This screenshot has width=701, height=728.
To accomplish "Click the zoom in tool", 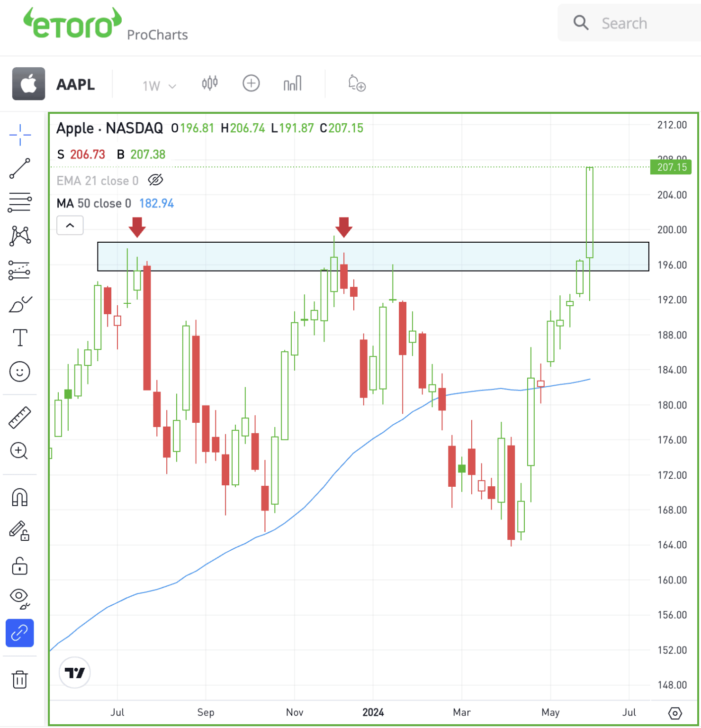I will (x=20, y=451).
